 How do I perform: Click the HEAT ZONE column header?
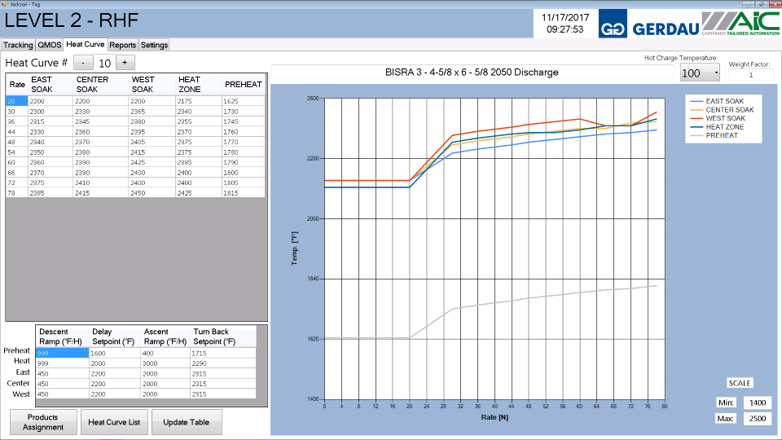(198, 84)
